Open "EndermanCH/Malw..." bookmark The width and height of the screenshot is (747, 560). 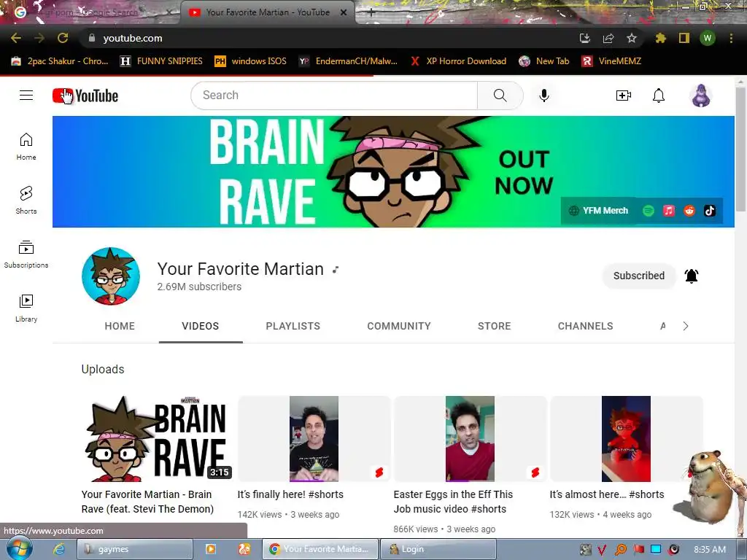click(x=348, y=61)
